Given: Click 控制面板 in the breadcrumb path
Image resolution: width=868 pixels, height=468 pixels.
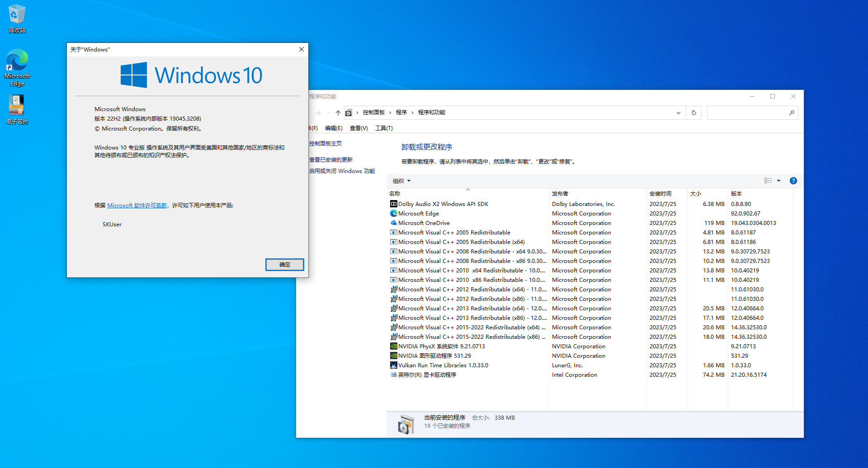Looking at the screenshot, I should [374, 112].
